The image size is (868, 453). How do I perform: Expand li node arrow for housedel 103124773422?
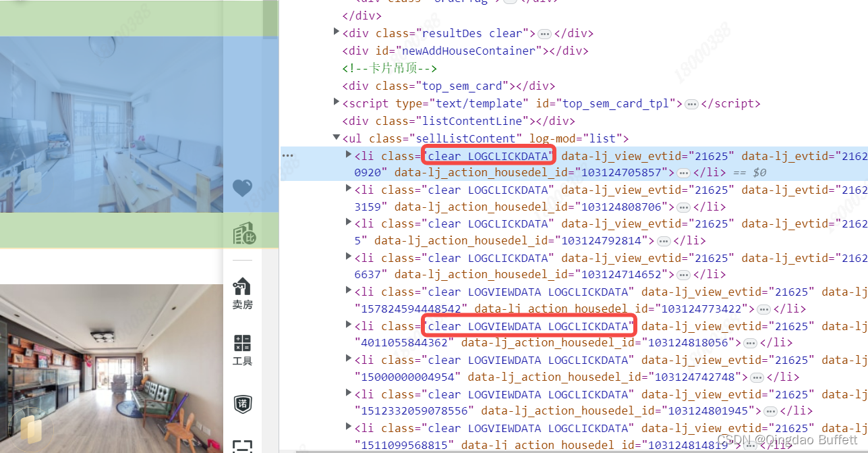click(x=349, y=290)
